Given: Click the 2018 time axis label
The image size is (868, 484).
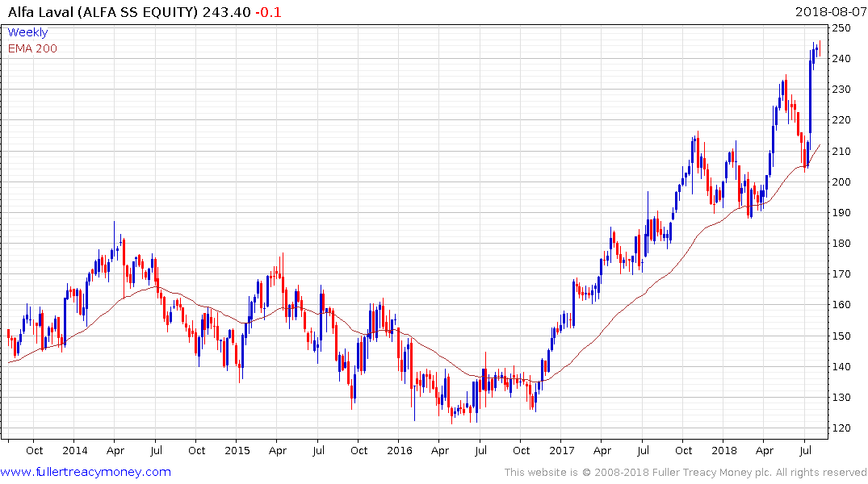Looking at the screenshot, I should coord(724,450).
